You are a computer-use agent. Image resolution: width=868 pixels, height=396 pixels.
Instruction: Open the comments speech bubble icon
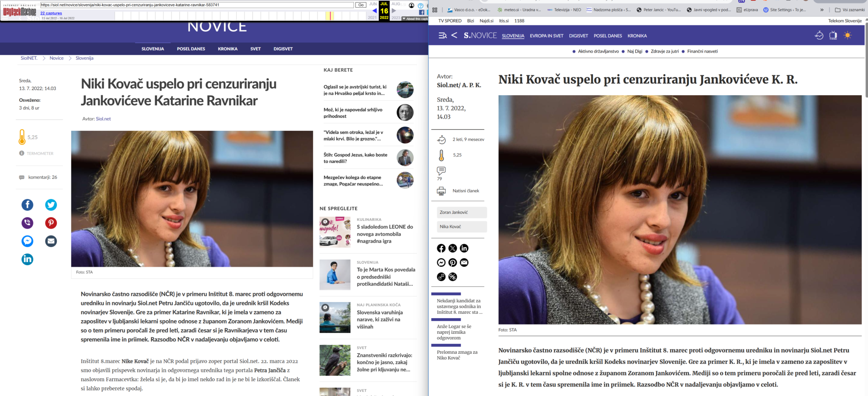click(441, 171)
